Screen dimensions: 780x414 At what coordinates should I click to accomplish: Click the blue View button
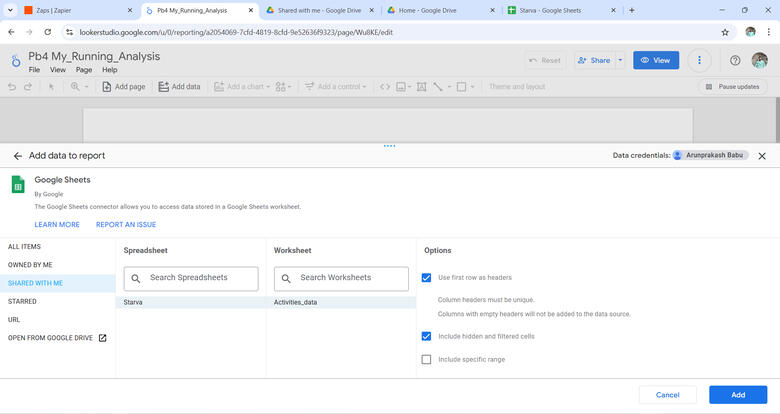(x=656, y=60)
